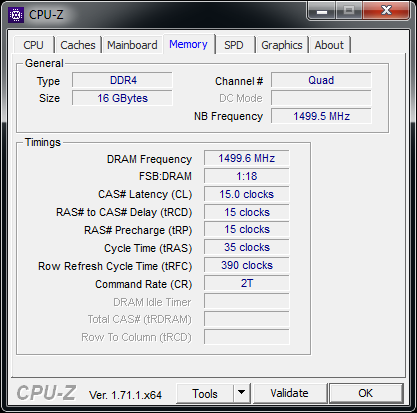Click the Validate button
This screenshot has height=413, width=417.
pyautogui.click(x=289, y=393)
